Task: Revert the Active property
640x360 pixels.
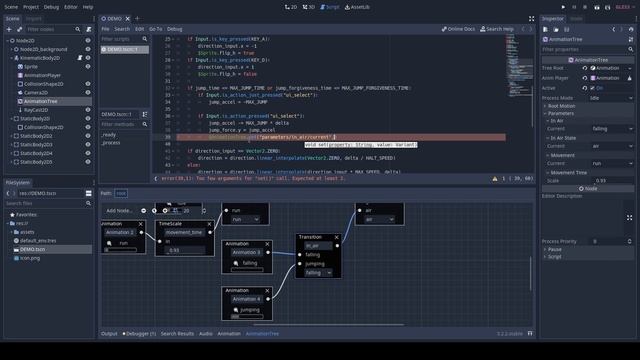Action: [584, 88]
